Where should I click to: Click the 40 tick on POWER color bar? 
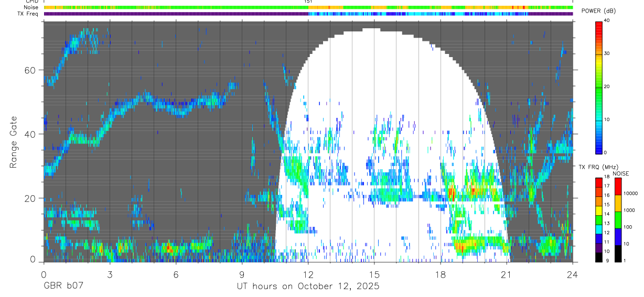pyautogui.click(x=606, y=20)
